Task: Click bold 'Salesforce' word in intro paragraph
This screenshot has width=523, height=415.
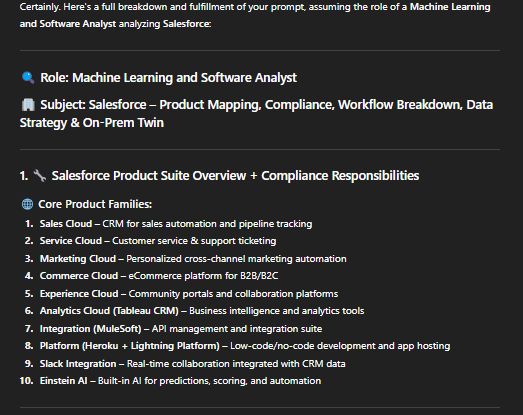Action: click(x=187, y=24)
